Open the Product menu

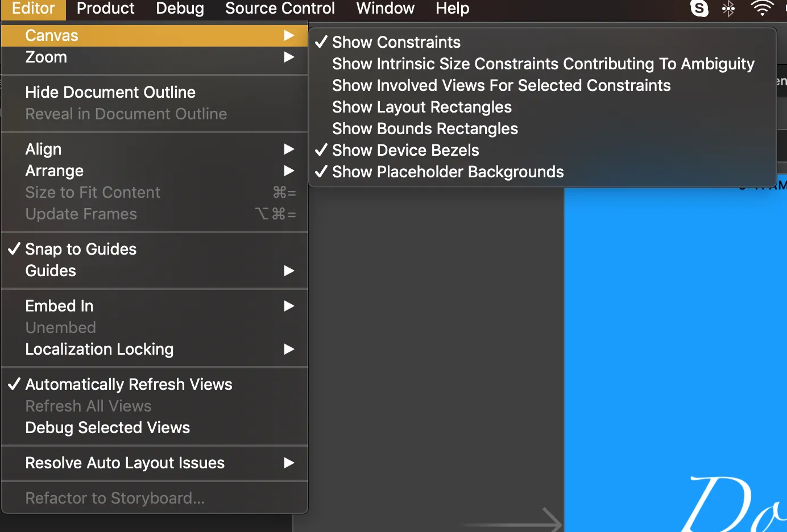coord(105,9)
